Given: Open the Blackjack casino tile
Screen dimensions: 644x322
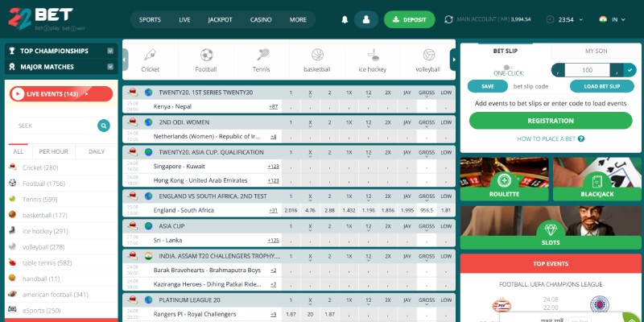Looking at the screenshot, I should pyautogui.click(x=597, y=179).
